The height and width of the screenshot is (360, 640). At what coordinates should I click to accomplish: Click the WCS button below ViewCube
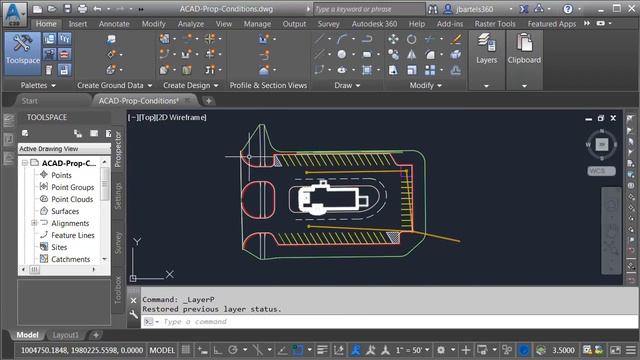pos(602,171)
